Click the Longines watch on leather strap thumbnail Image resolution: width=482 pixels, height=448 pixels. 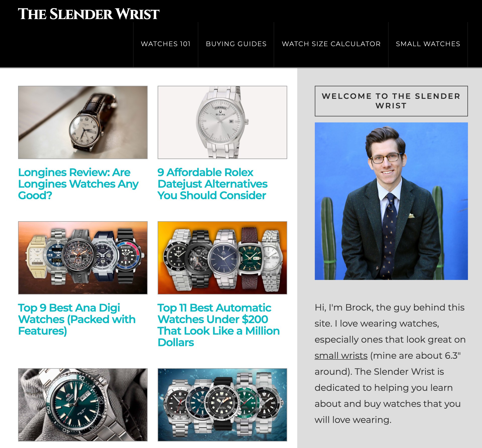pyautogui.click(x=83, y=122)
